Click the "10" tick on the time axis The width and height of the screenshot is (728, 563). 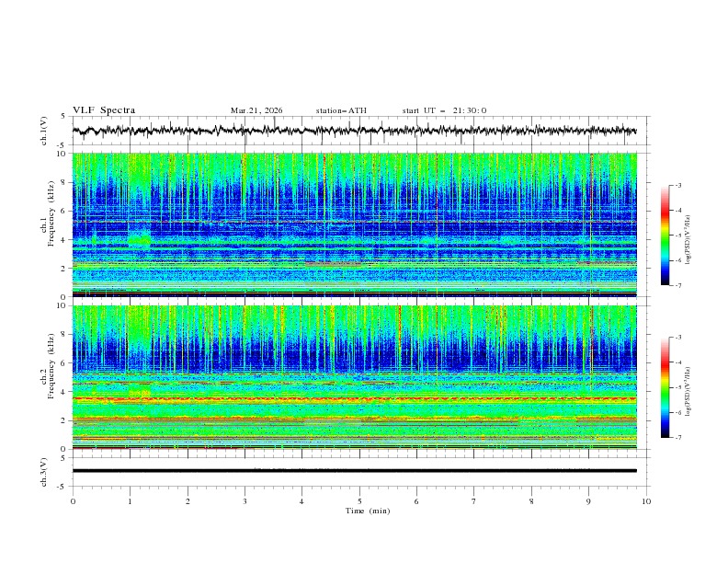tap(646, 501)
